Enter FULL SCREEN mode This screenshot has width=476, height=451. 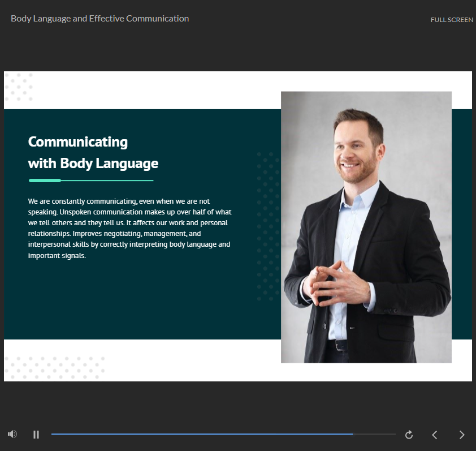[x=451, y=20]
